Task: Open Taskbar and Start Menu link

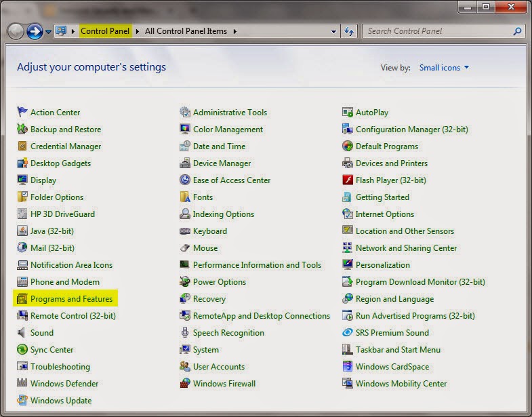Action: tap(398, 350)
